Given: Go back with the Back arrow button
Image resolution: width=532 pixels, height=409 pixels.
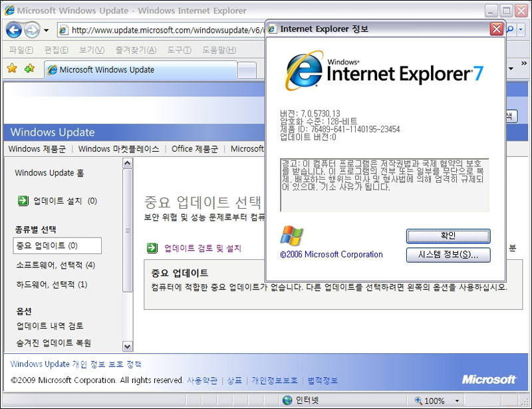Looking at the screenshot, I should [x=14, y=30].
